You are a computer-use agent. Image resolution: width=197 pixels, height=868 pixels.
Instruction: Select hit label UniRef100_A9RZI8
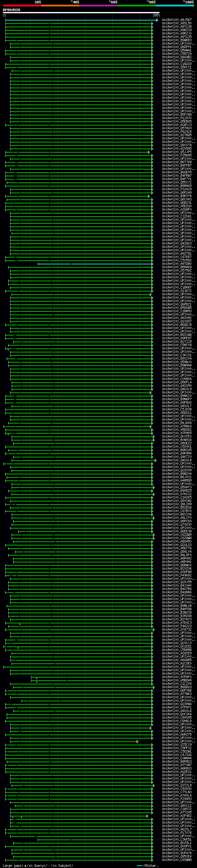[x=177, y=30]
